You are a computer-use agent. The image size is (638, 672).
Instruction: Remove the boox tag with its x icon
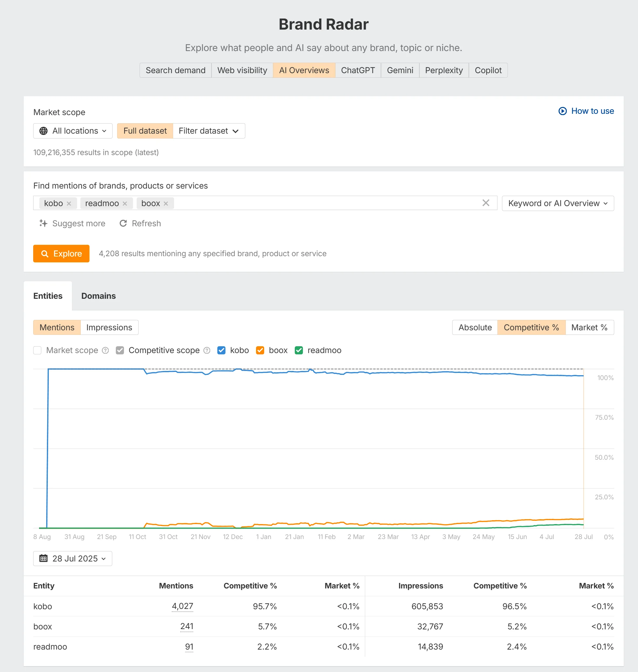166,203
